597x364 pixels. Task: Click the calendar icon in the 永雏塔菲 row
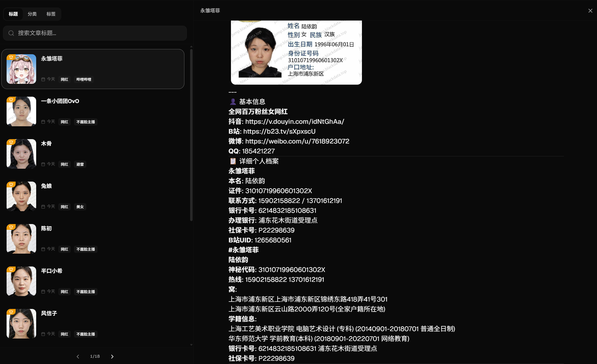click(x=43, y=79)
